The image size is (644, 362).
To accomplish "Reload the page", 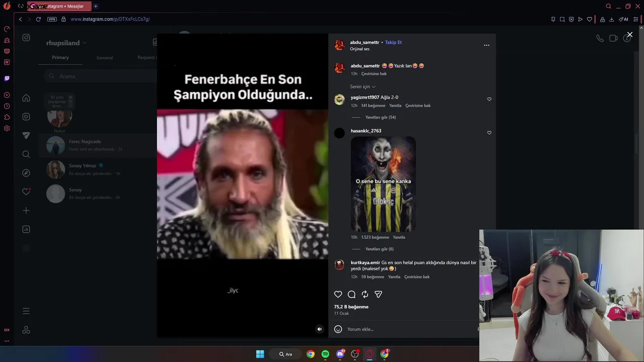I will click(x=38, y=19).
